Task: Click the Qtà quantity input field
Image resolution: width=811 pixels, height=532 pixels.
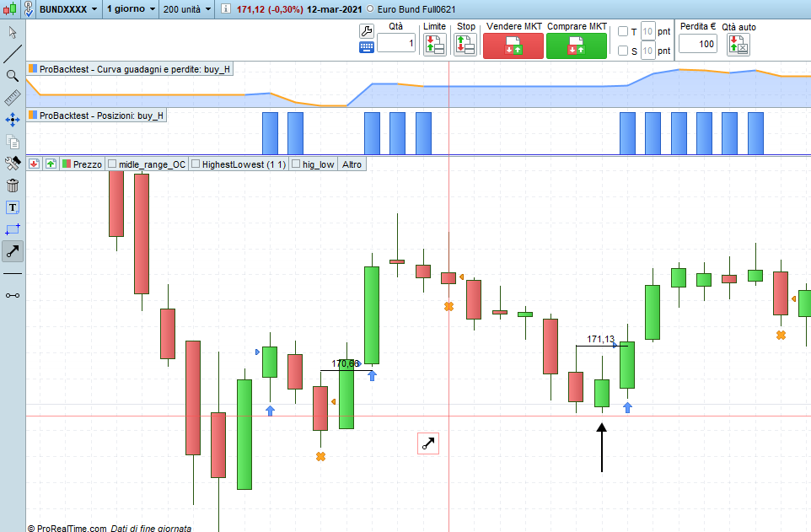Action: click(396, 43)
